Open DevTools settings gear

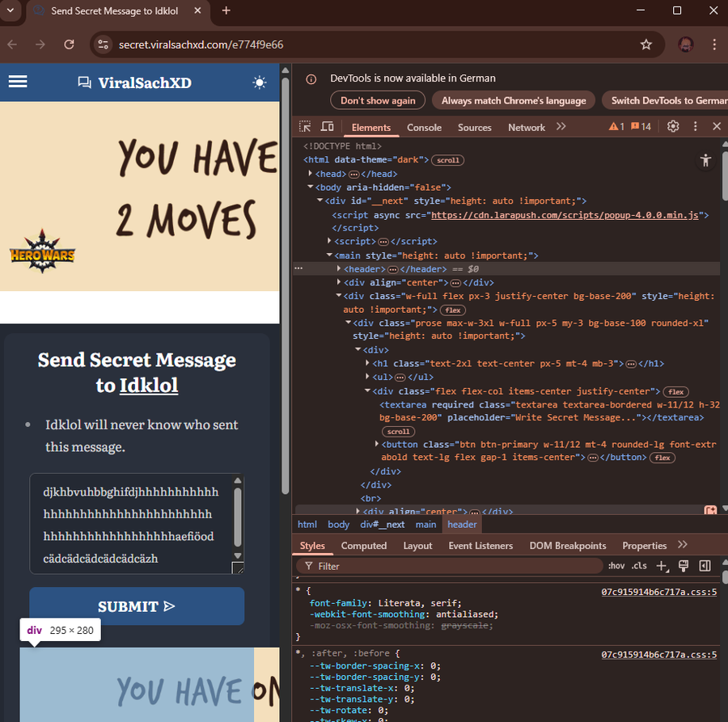coord(673,126)
